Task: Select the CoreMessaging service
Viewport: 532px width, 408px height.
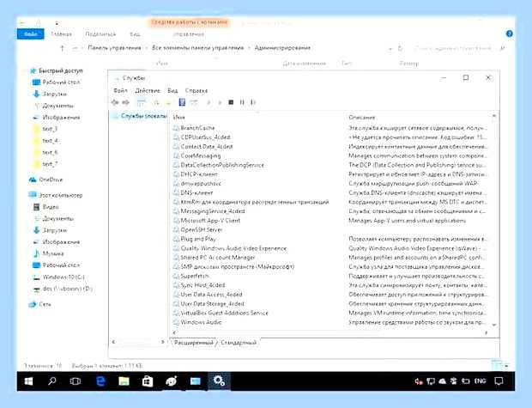Action: (x=201, y=155)
